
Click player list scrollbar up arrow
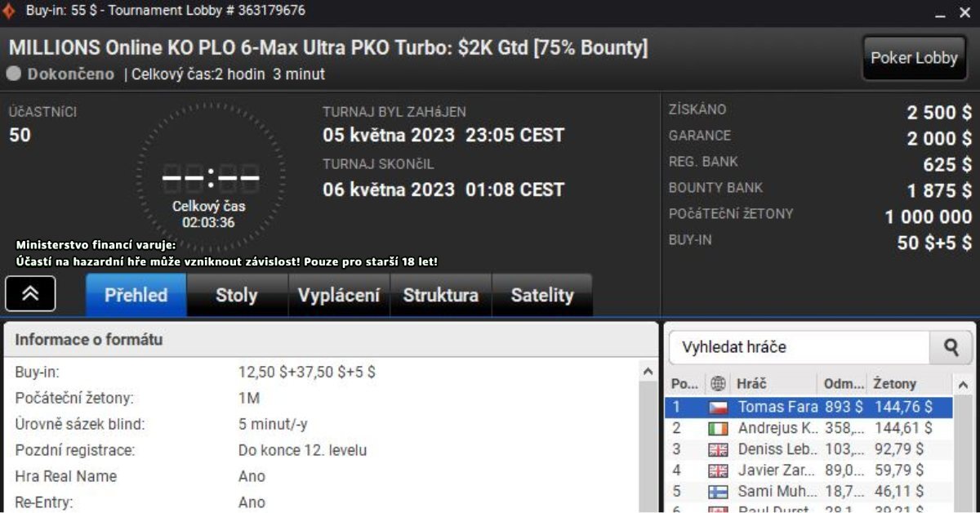pyautogui.click(x=964, y=384)
